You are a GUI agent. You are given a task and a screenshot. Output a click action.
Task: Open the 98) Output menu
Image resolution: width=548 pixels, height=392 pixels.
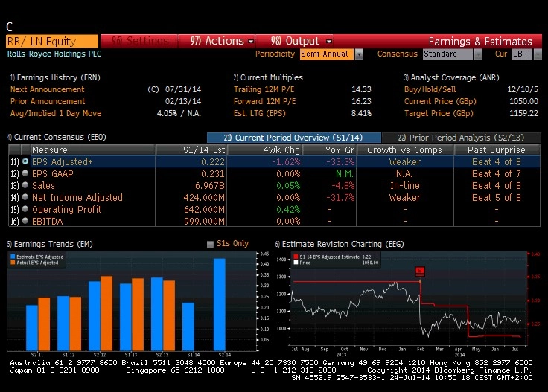point(295,41)
